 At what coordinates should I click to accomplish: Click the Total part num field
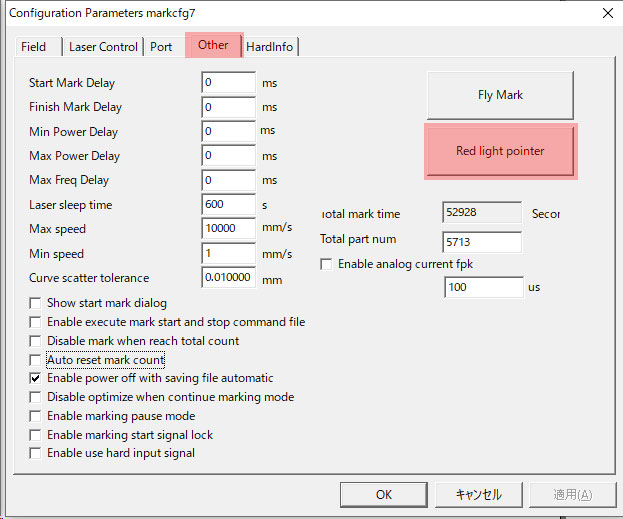click(x=481, y=241)
